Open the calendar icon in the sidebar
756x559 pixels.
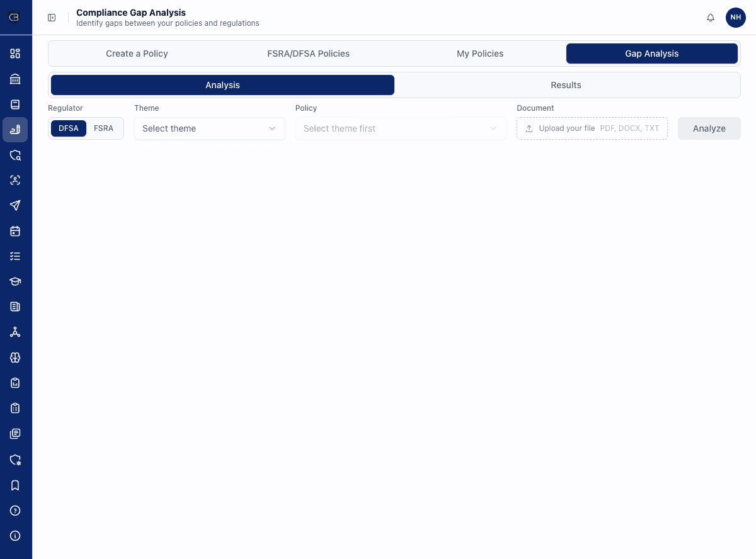coord(15,231)
